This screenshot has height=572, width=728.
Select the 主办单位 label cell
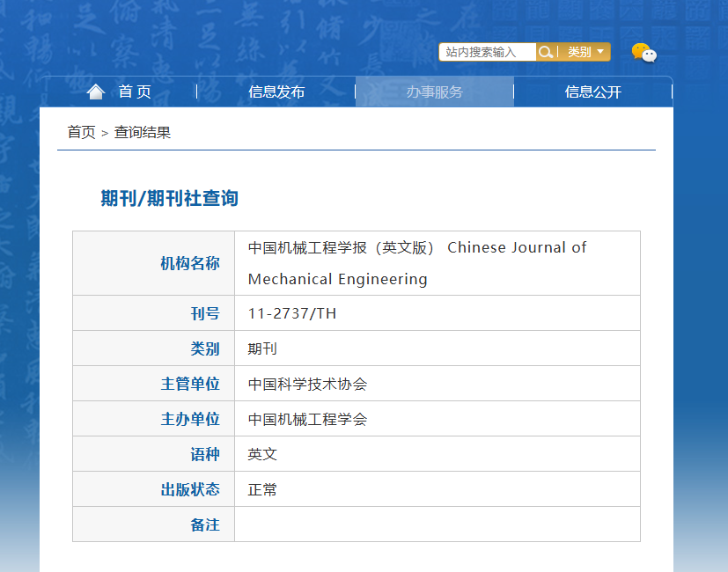pos(153,419)
